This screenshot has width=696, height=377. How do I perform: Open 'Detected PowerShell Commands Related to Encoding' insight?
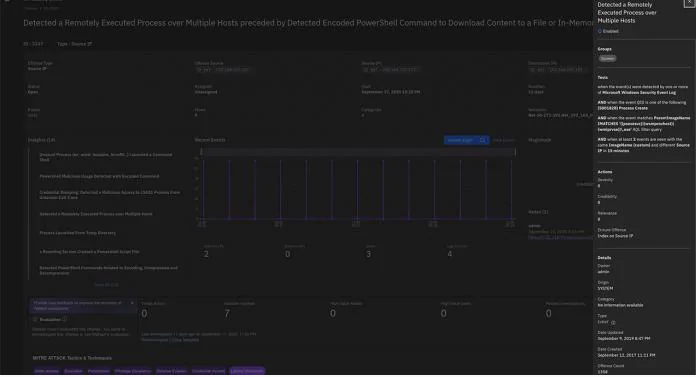pos(108,270)
